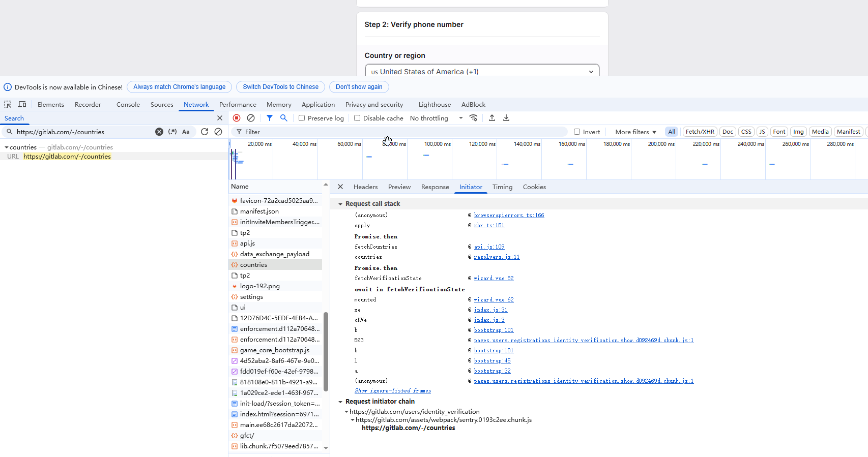
Task: Select the inspect element picker icon
Action: 8,104
